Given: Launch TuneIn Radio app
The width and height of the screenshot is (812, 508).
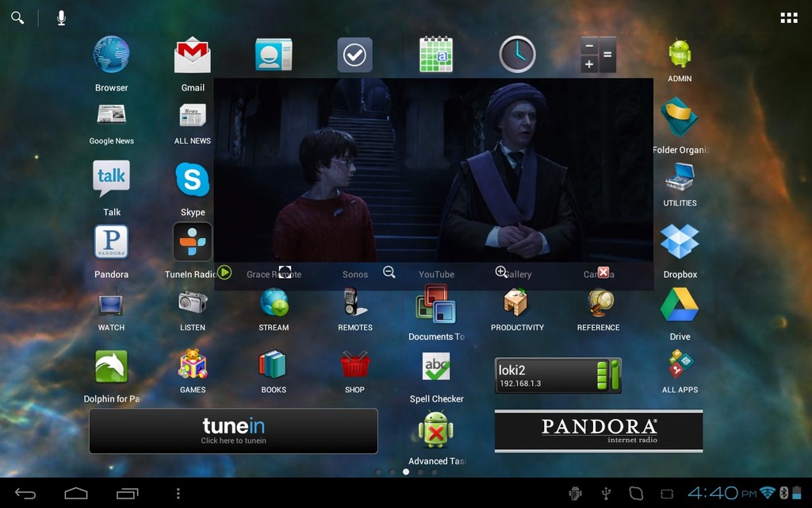Looking at the screenshot, I should point(193,241).
